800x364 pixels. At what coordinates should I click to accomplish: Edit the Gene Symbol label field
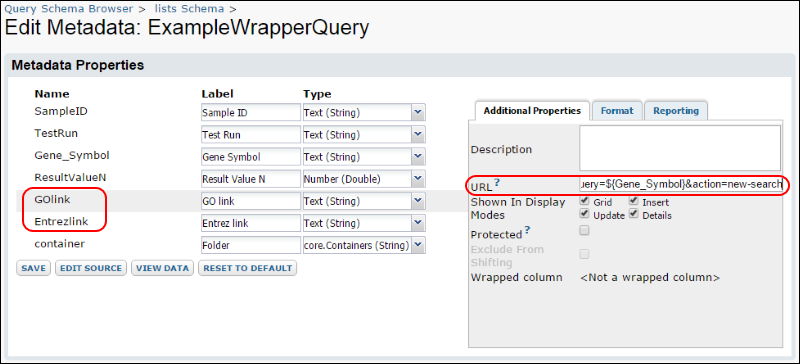[x=251, y=157]
